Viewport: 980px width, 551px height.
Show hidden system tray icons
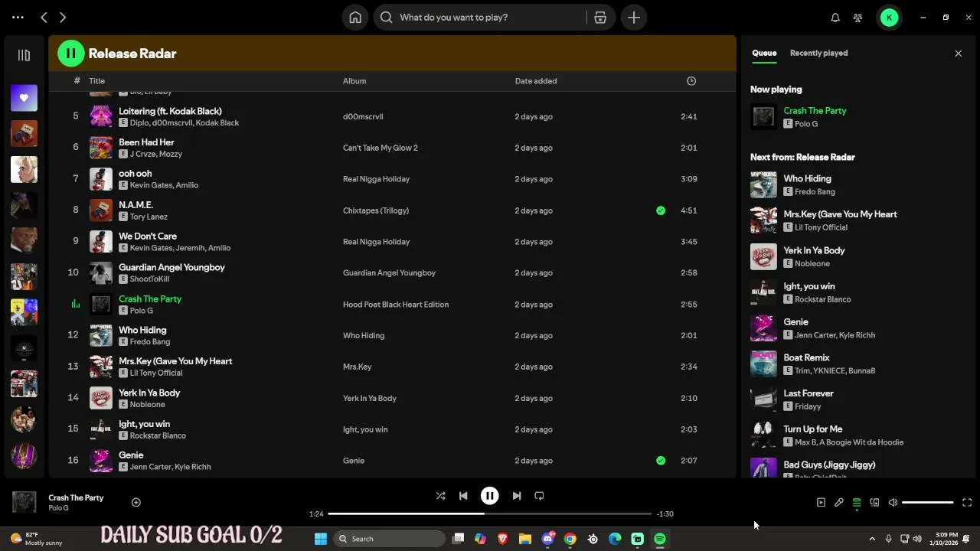pyautogui.click(x=871, y=539)
